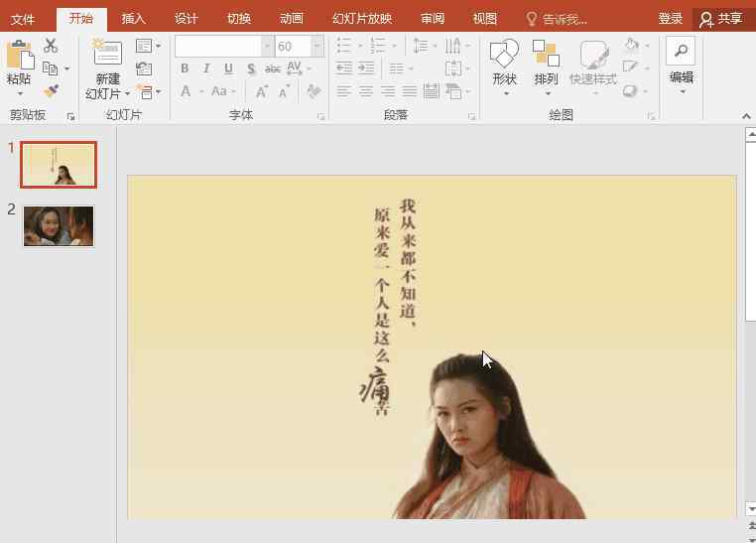
Task: Switch to the 幻灯片放映 Slide Show tab
Action: (362, 19)
